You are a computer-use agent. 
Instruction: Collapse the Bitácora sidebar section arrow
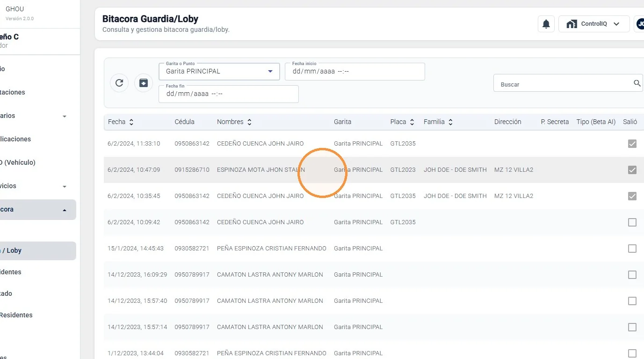(65, 210)
